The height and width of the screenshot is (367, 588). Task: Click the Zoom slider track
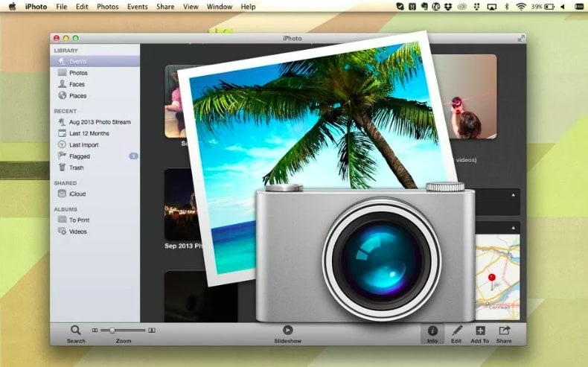pos(123,331)
